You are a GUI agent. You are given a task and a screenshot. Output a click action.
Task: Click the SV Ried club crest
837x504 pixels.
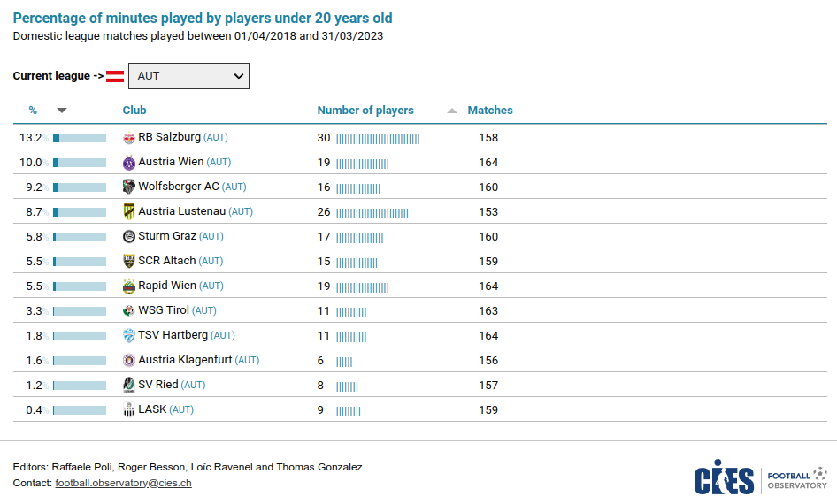coord(128,385)
